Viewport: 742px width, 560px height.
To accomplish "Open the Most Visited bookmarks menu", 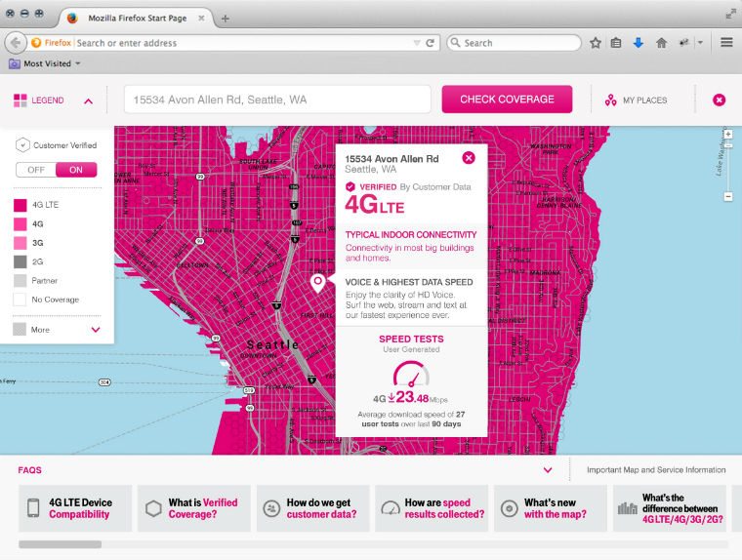I will [x=45, y=63].
